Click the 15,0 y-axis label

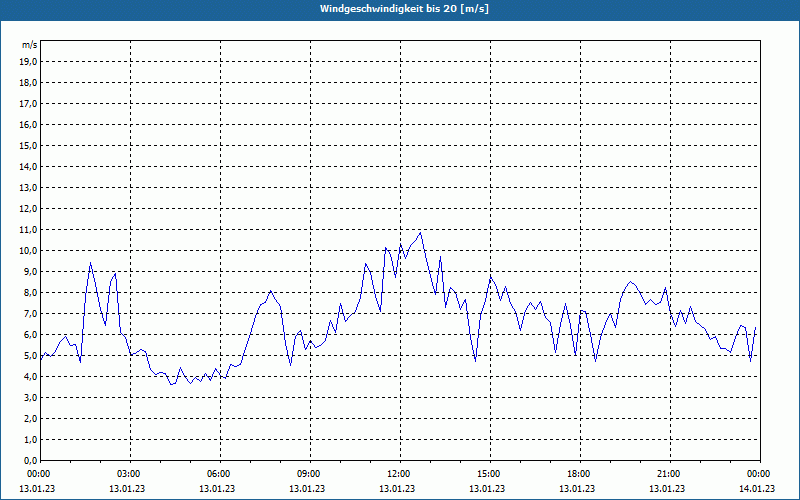(28, 145)
